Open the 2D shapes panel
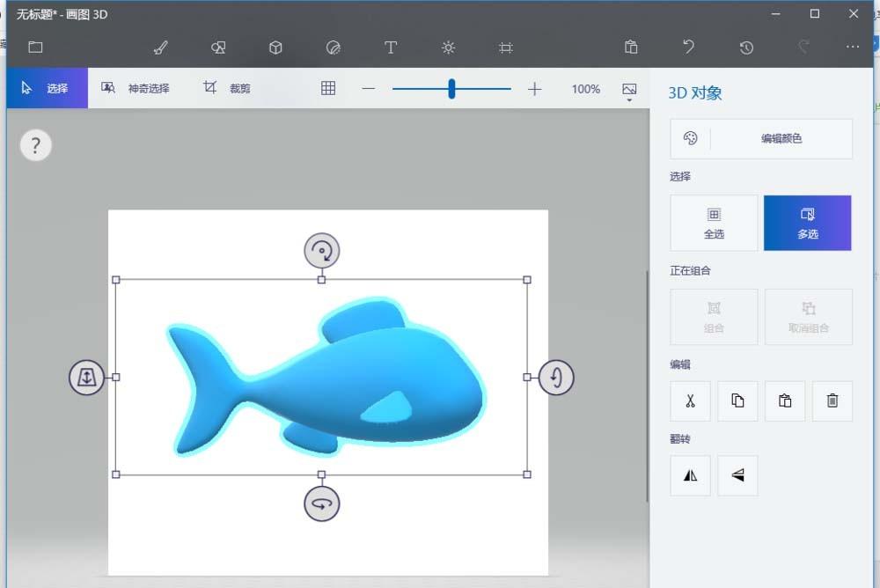This screenshot has height=588, width=880. (217, 48)
